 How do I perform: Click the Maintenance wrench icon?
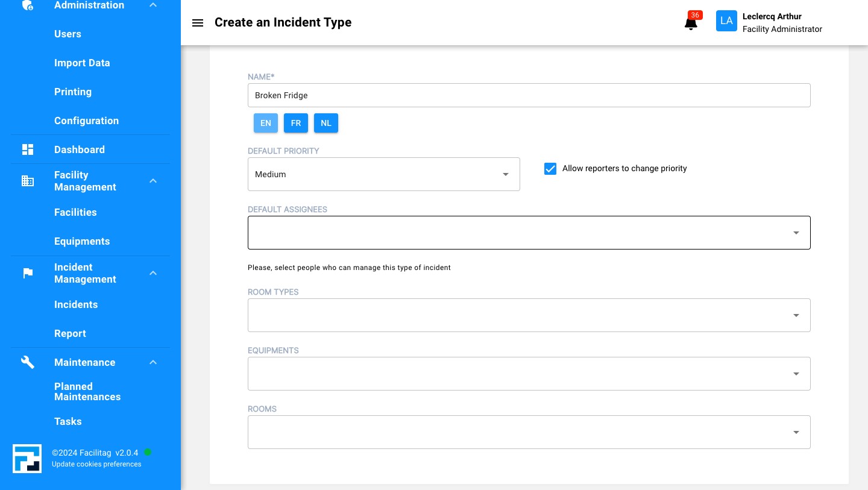[x=28, y=362]
